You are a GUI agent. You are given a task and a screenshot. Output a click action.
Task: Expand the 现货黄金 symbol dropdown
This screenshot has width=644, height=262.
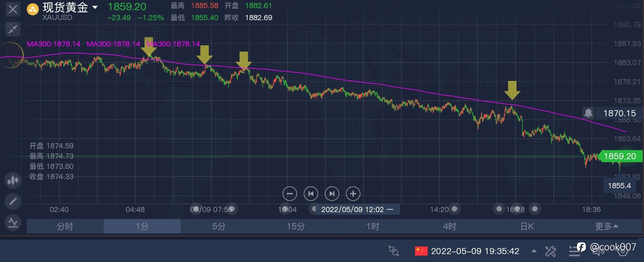[95, 7]
